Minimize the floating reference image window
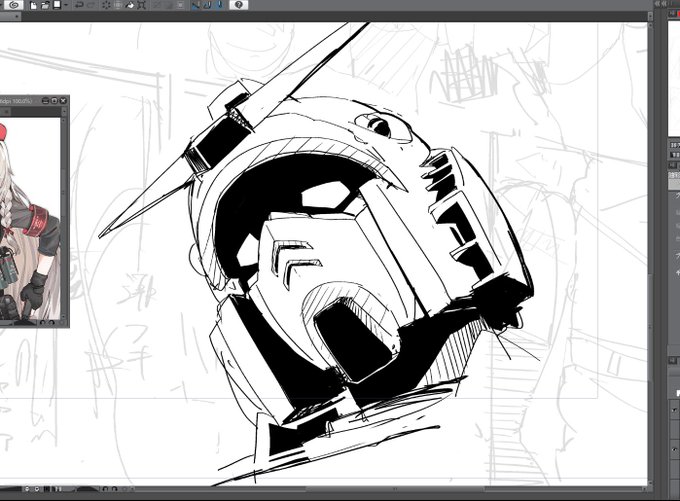680x501 pixels. [46, 101]
